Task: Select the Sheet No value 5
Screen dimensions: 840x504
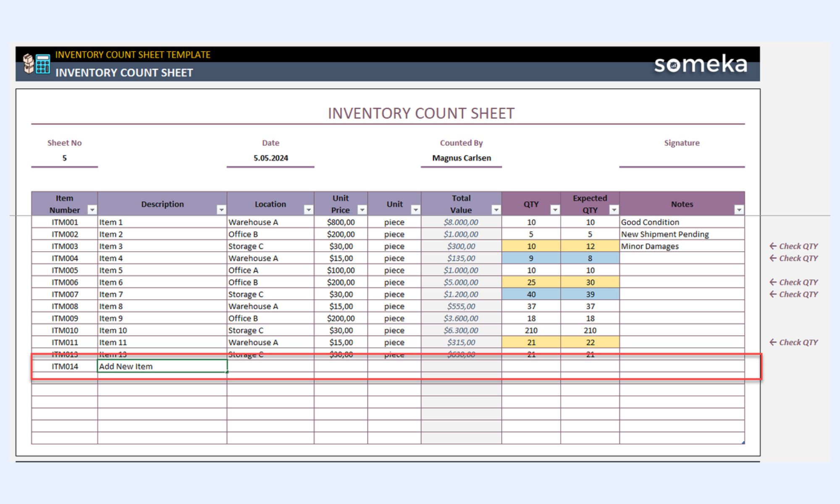Action: (x=65, y=158)
